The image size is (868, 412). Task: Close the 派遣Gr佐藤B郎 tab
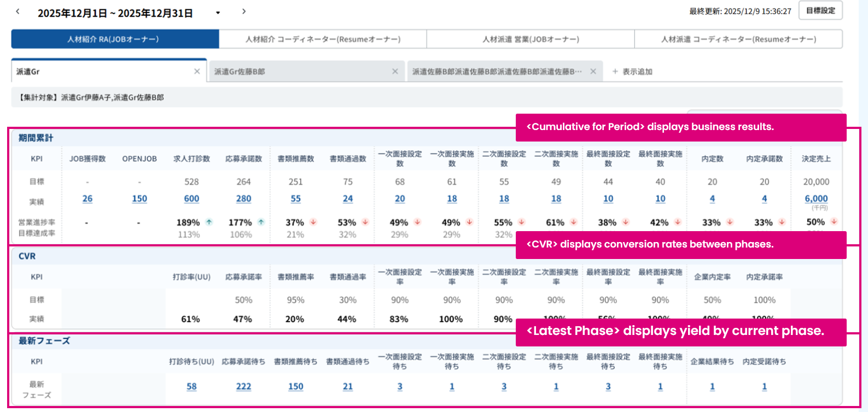(x=395, y=72)
